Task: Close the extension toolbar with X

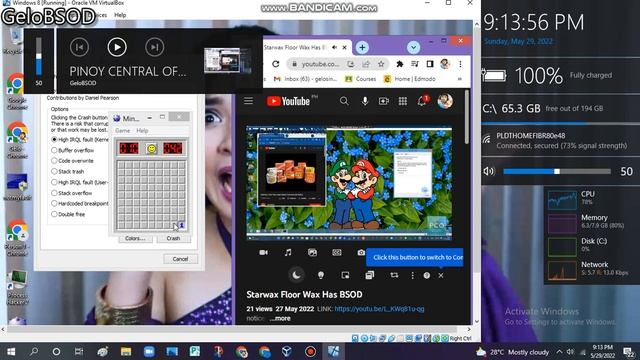Action: 441,276
